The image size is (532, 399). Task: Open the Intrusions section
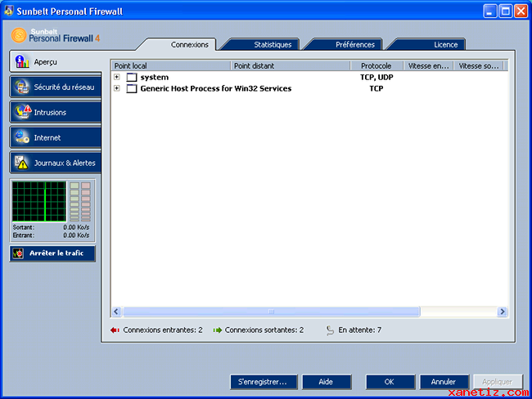click(56, 113)
